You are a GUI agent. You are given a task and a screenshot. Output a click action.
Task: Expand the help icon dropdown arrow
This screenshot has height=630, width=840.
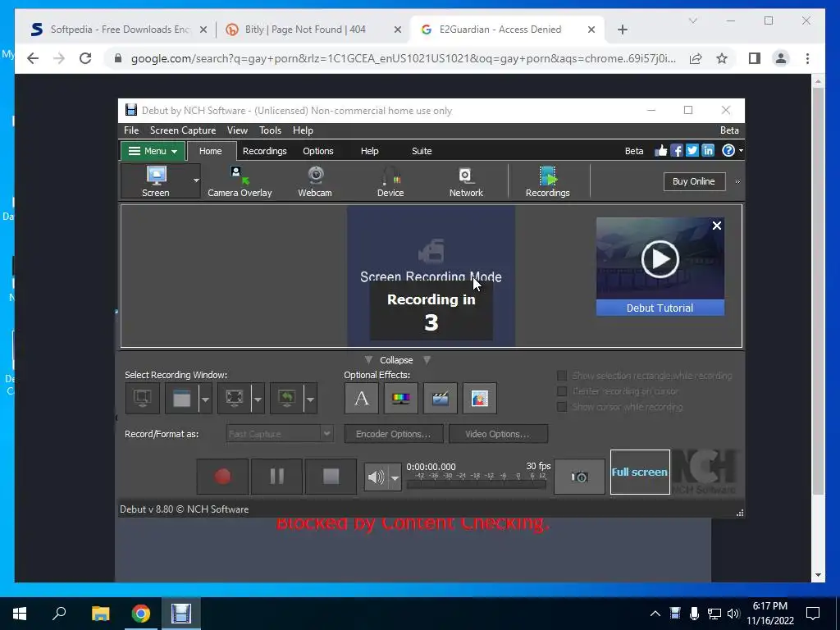(x=741, y=151)
